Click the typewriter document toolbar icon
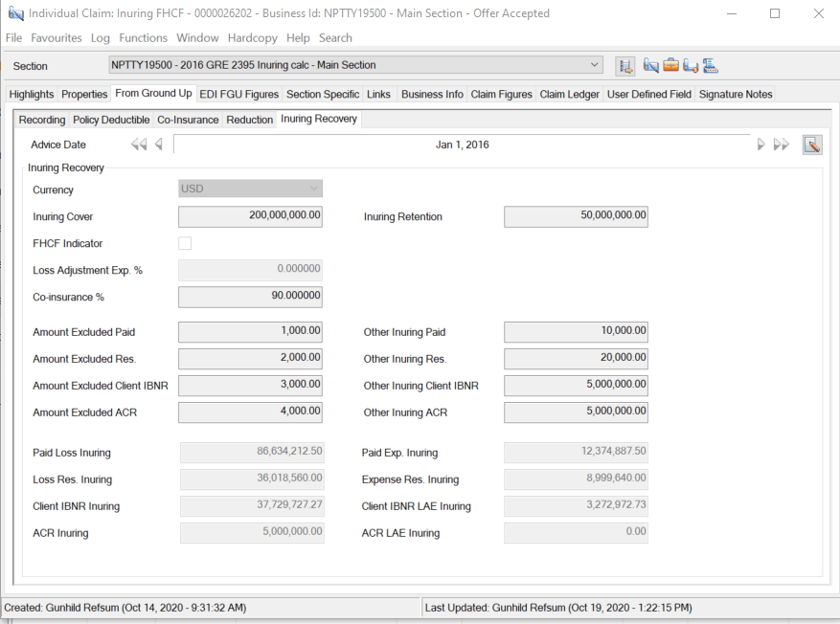 711,66
